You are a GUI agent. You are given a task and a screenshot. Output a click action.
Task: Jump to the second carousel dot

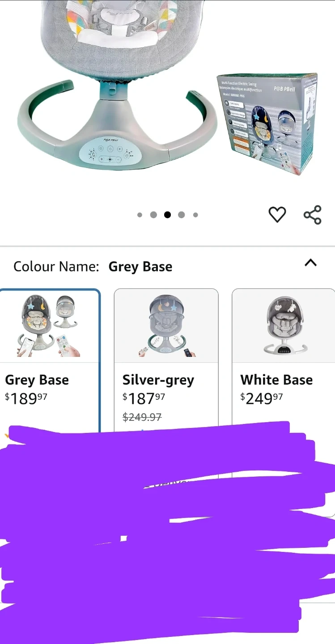tap(153, 215)
